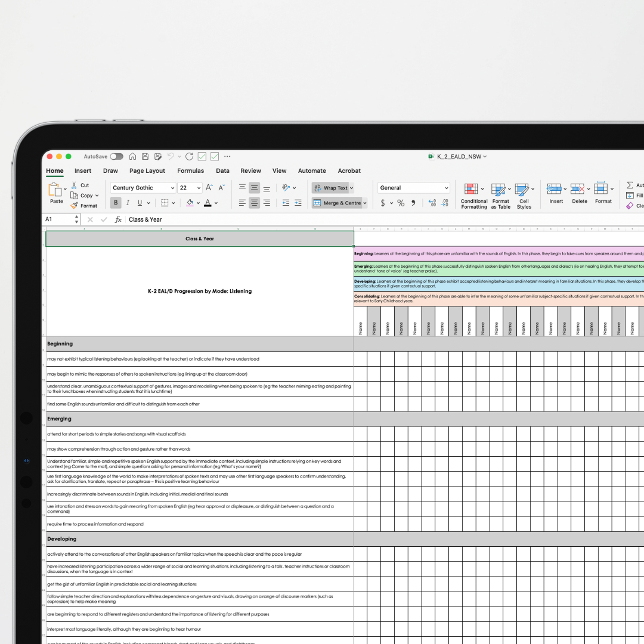
Task: Switch to the Formulas ribbon tab
Action: tap(191, 171)
